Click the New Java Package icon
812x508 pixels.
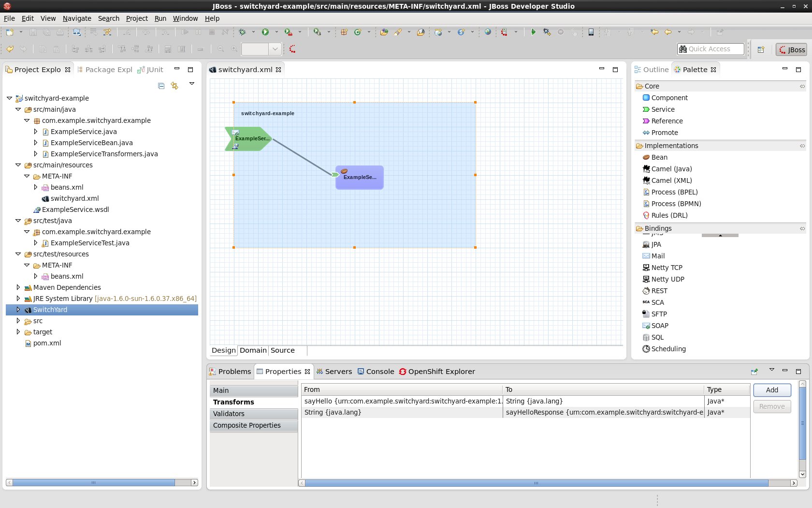coord(344,32)
